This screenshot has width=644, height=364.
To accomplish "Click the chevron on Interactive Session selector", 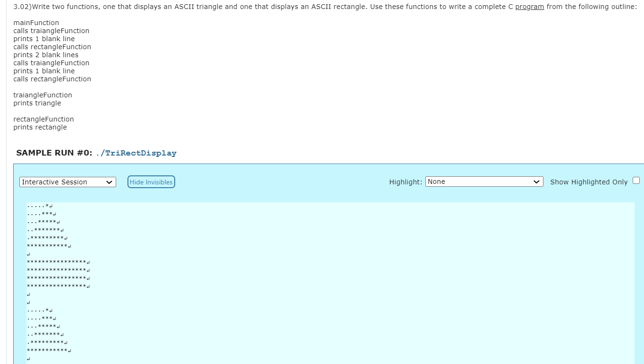I will 110,182.
